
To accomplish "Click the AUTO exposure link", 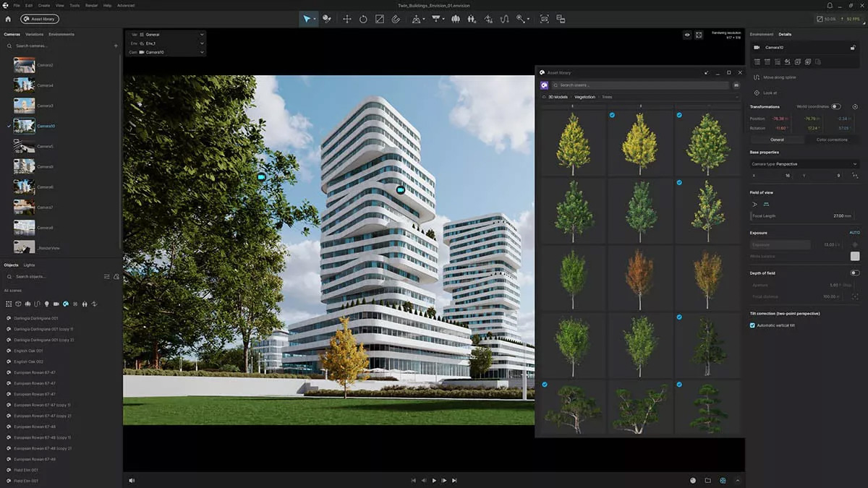I will click(854, 233).
